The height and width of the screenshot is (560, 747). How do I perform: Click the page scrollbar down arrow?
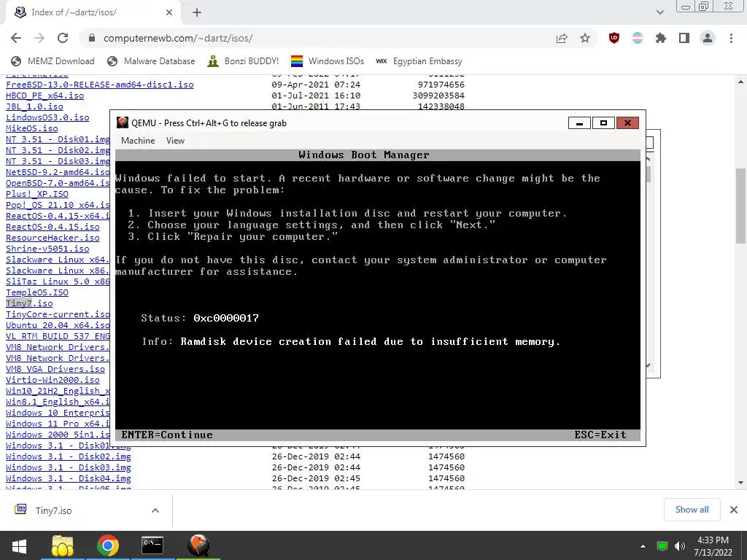click(x=741, y=483)
